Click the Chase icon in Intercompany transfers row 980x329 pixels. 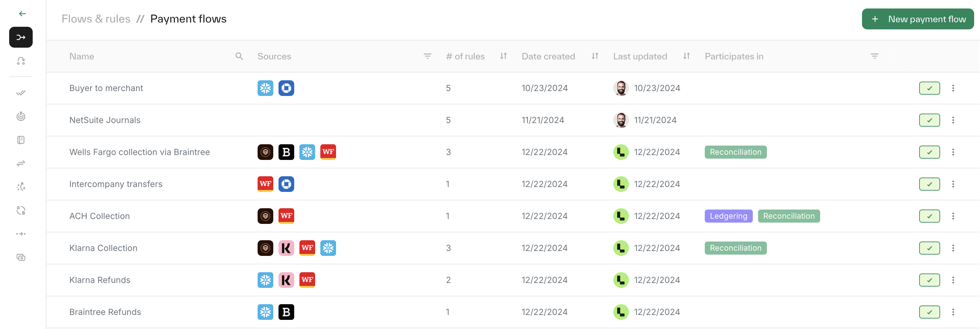[x=286, y=184]
